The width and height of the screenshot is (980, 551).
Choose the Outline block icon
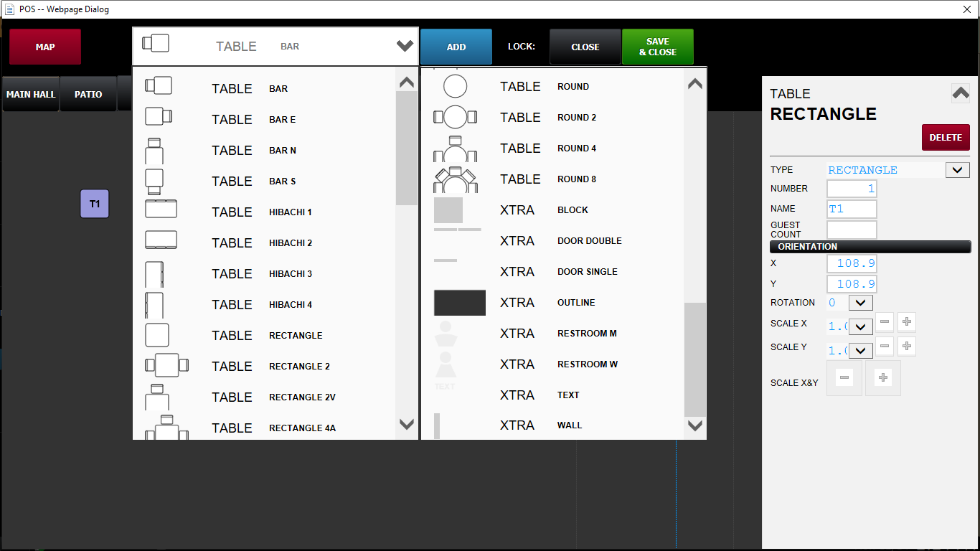[459, 303]
